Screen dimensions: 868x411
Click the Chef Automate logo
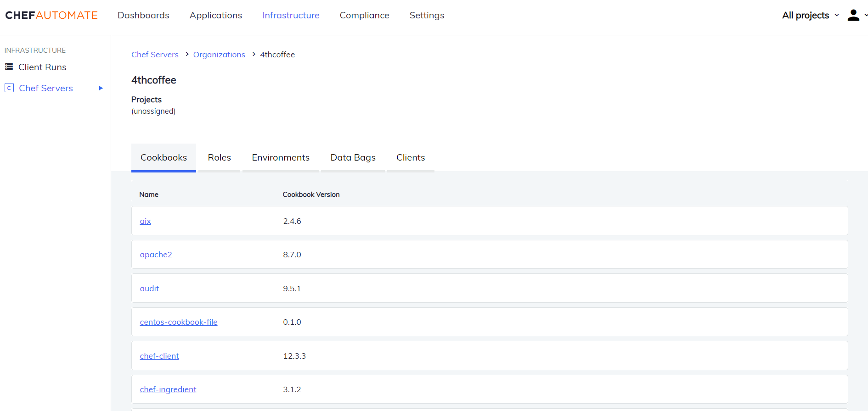coord(51,15)
